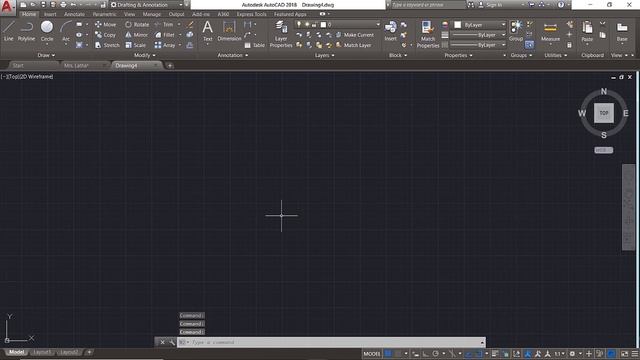The image size is (640, 360).
Task: Click the Base view icon
Action: coord(622,31)
